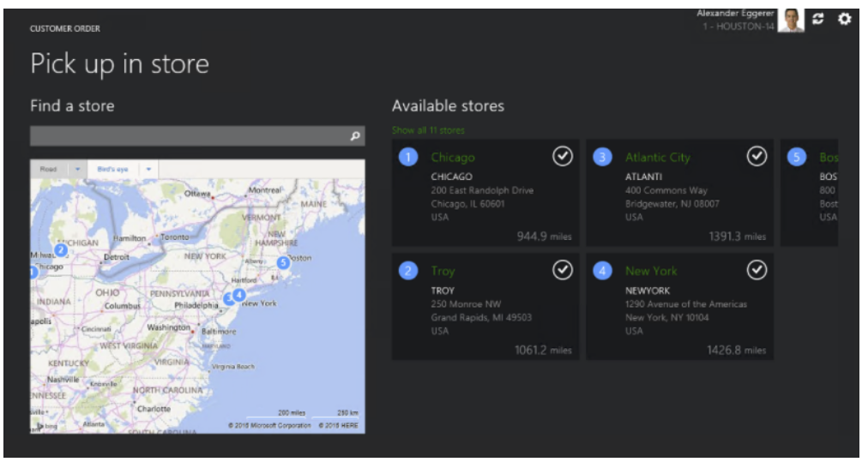Click map pin 4 near New York
868x468 pixels.
coord(239,295)
